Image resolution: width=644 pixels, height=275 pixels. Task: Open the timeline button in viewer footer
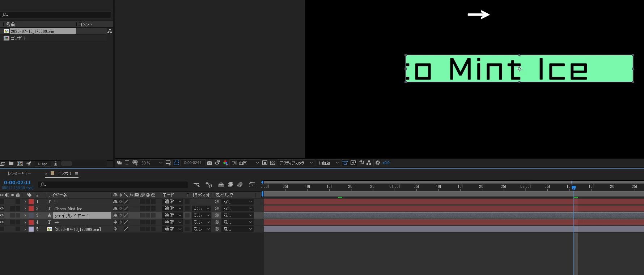click(x=361, y=163)
